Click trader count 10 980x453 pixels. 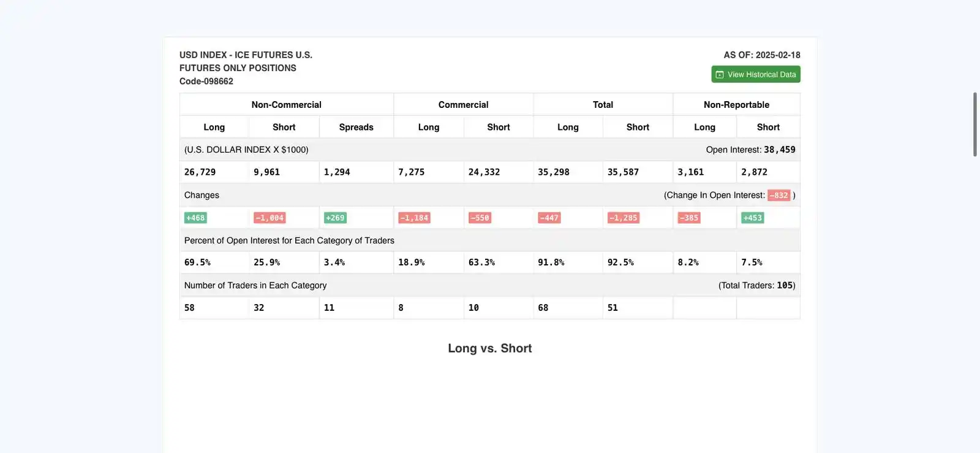tap(474, 308)
